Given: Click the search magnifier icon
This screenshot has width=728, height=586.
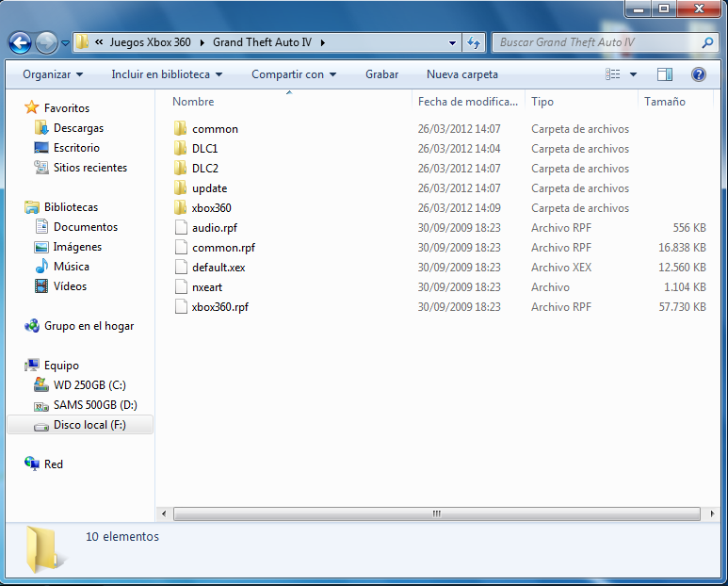Looking at the screenshot, I should 707,42.
